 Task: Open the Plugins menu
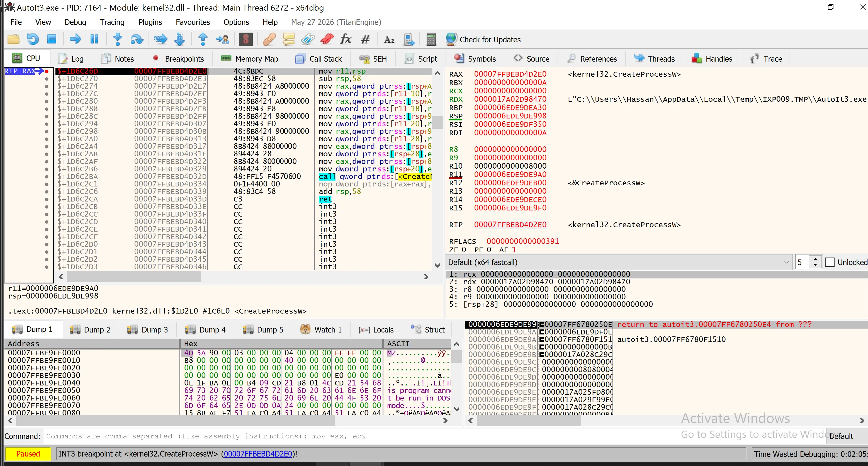coord(150,22)
